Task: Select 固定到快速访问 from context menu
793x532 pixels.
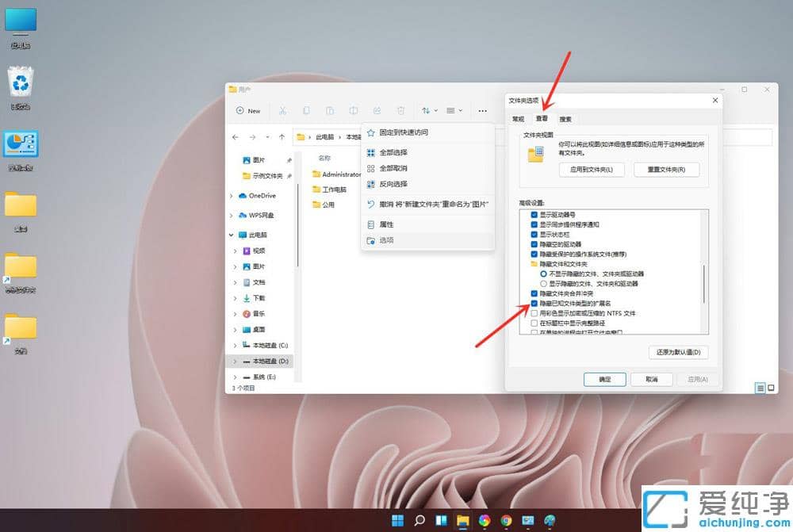Action: (x=404, y=132)
